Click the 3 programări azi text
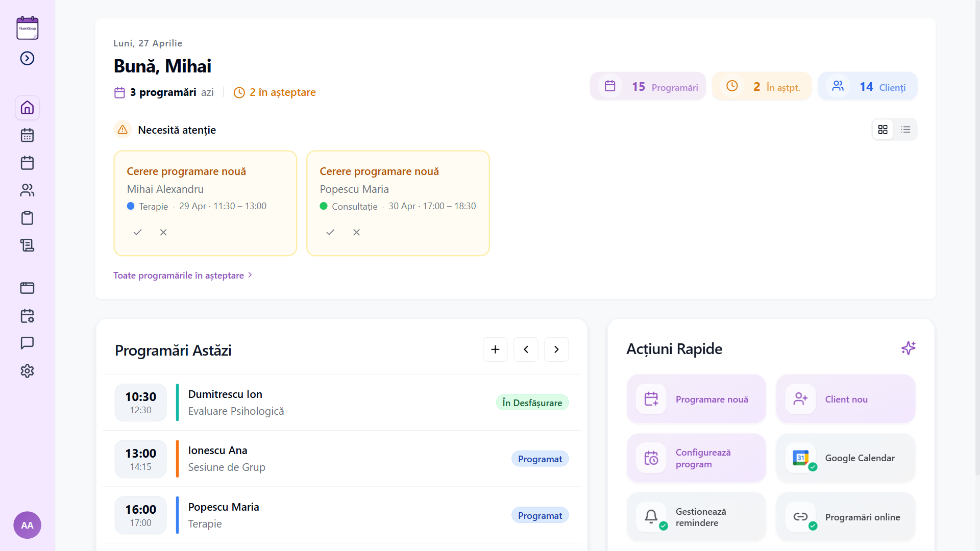Viewport: 980px width, 551px height. [x=164, y=92]
